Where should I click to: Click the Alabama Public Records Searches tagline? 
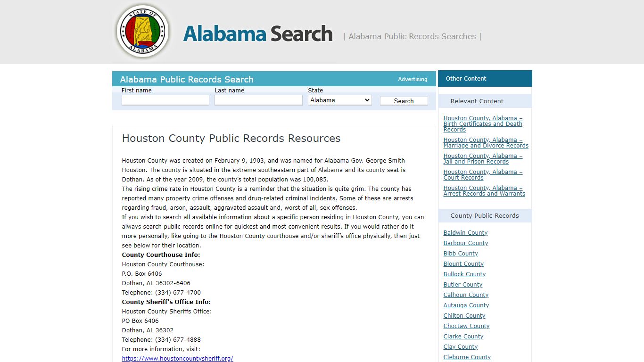point(412,36)
